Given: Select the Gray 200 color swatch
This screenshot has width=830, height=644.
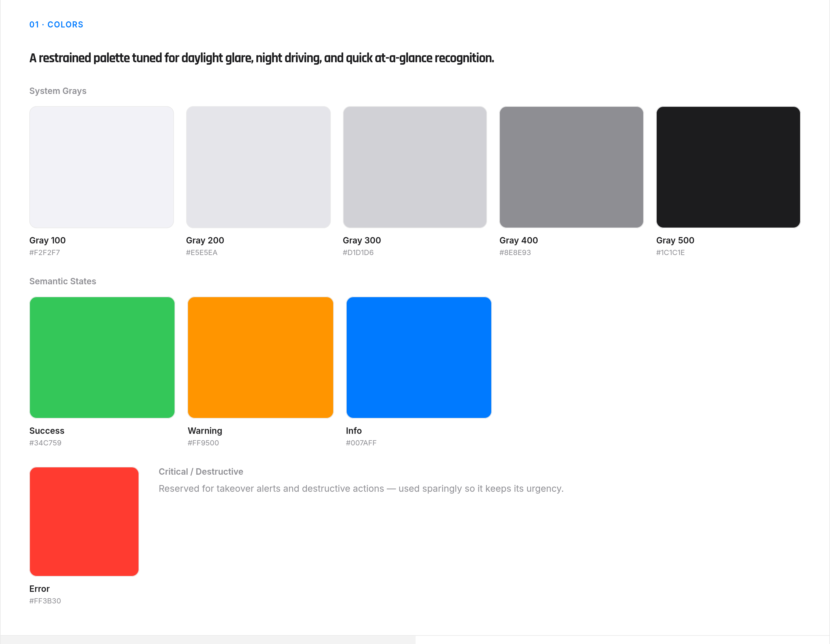Looking at the screenshot, I should (x=258, y=167).
